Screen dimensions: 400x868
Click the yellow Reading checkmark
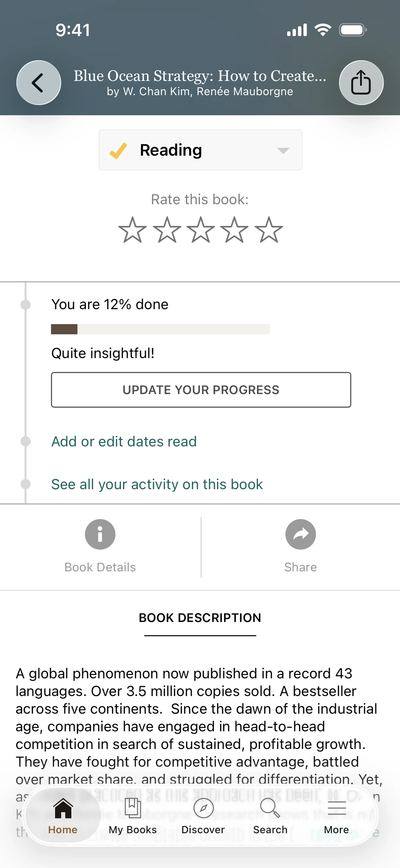point(118,151)
